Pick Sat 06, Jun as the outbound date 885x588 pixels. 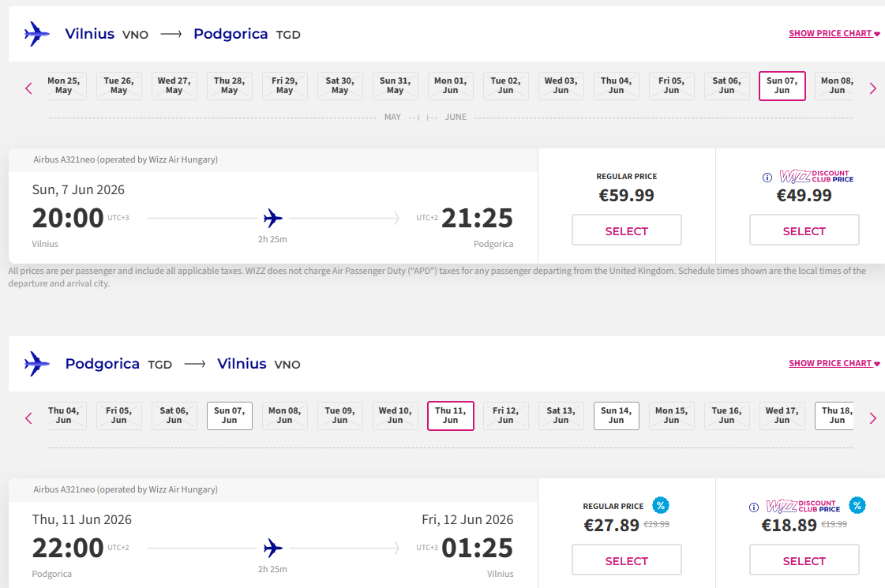click(x=727, y=86)
